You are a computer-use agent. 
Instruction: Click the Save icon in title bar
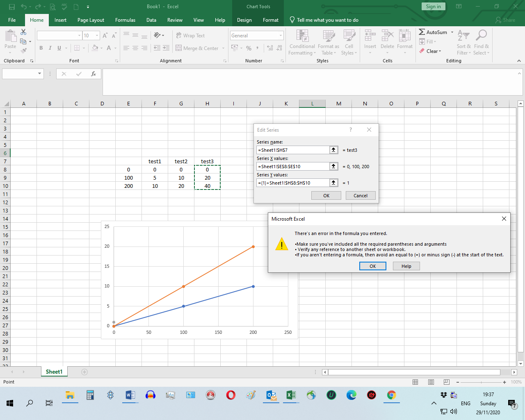tap(11, 7)
